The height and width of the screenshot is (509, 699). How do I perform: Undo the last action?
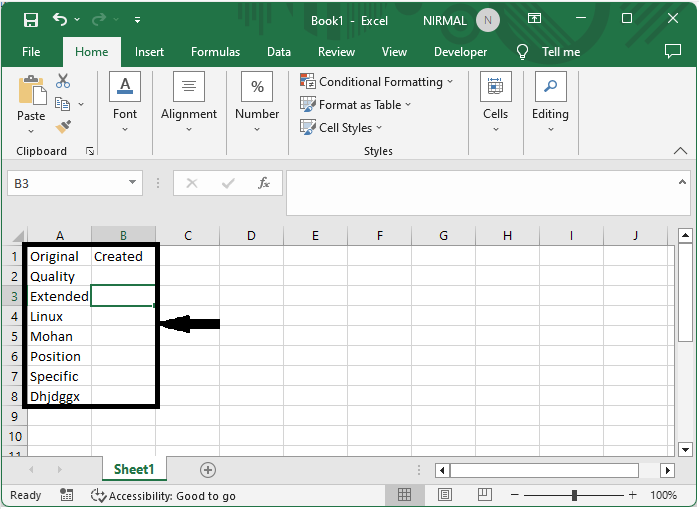59,19
